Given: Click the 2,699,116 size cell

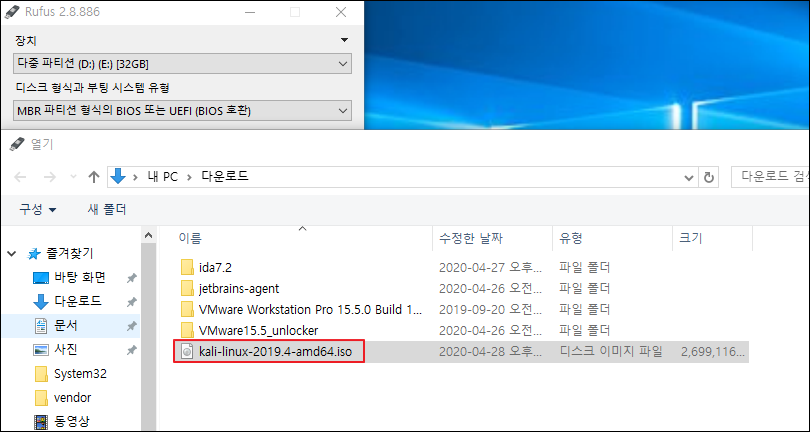Looking at the screenshot, I should pyautogui.click(x=713, y=352).
